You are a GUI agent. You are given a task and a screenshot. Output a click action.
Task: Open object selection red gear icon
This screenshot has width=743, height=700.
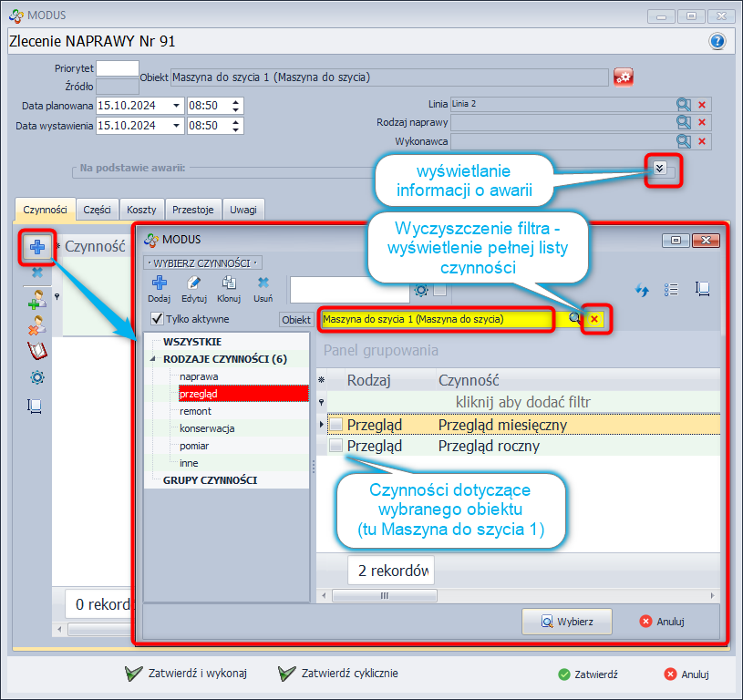click(624, 77)
